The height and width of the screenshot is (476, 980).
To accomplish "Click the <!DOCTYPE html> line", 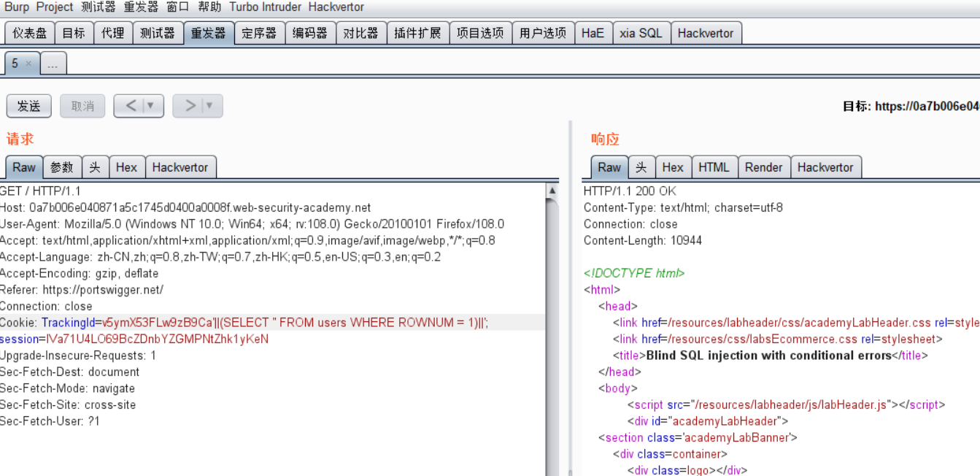I will 634,273.
